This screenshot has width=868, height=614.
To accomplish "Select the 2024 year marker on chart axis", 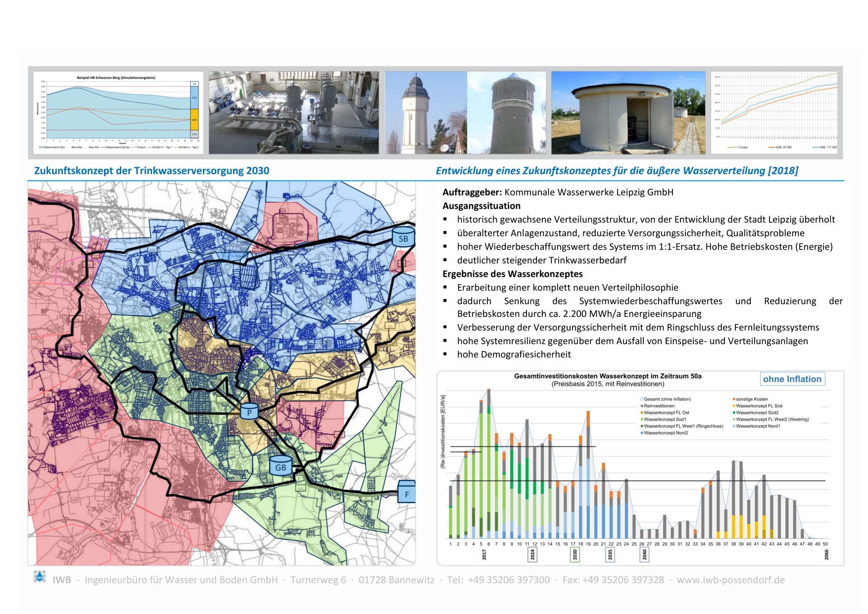I will (532, 555).
